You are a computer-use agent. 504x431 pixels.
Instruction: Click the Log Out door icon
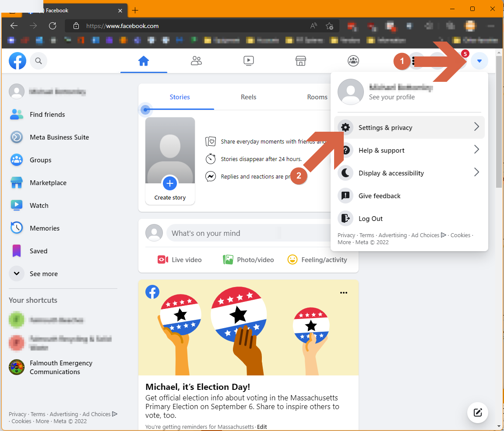click(x=345, y=219)
